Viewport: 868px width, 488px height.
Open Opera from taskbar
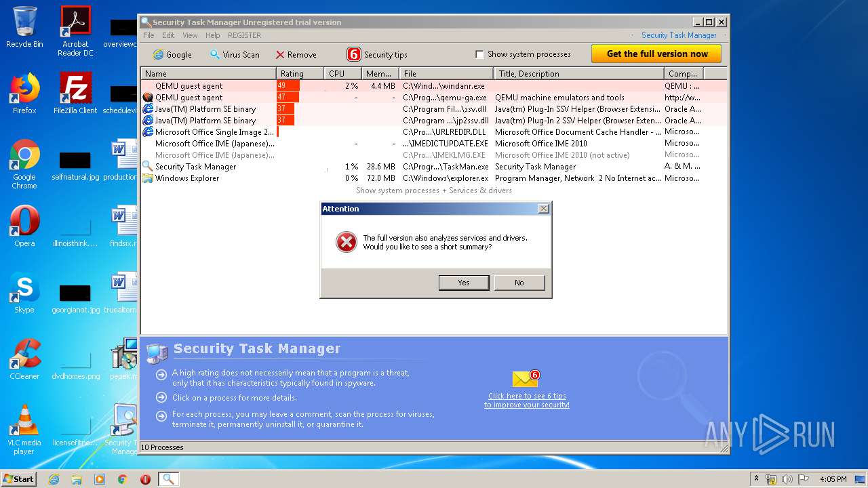click(x=145, y=479)
